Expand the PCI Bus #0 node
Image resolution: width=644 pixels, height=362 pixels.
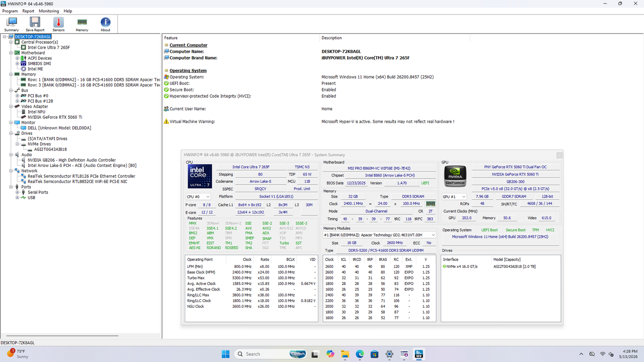click(x=17, y=96)
